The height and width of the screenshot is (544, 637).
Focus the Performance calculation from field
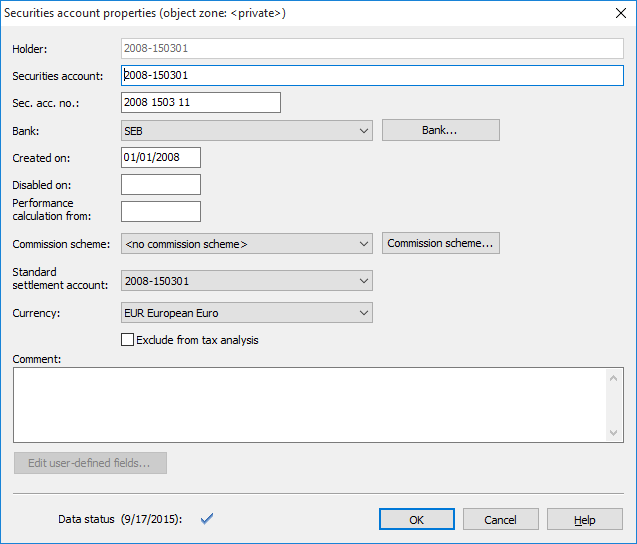click(x=160, y=211)
